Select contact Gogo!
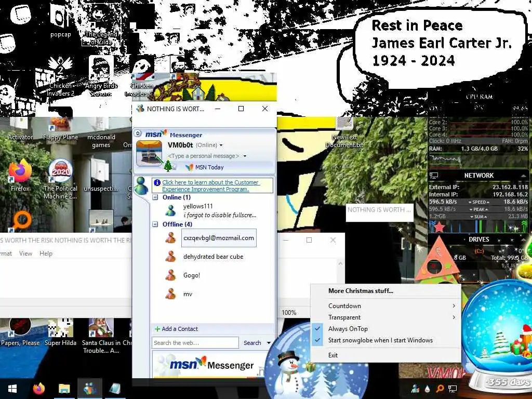Screen dimensions: 532x399 point(192,275)
